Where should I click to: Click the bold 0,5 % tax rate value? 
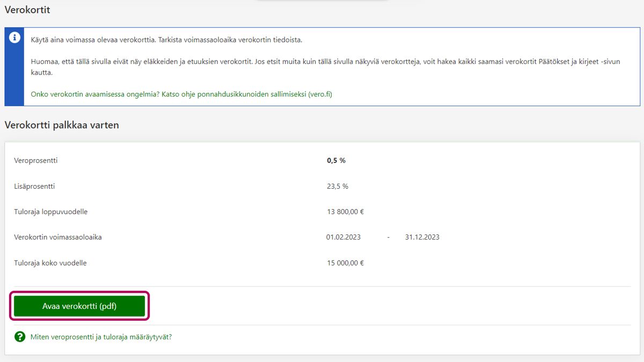(x=336, y=160)
